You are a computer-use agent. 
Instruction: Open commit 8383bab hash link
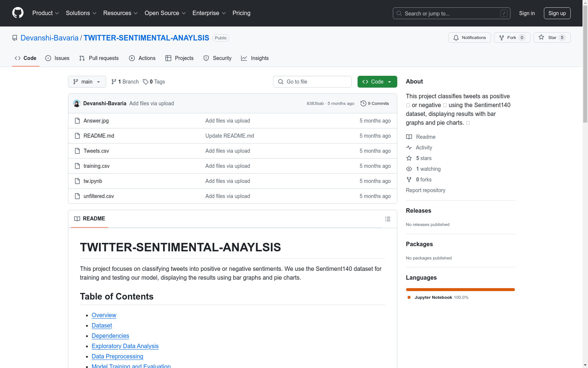pos(315,103)
